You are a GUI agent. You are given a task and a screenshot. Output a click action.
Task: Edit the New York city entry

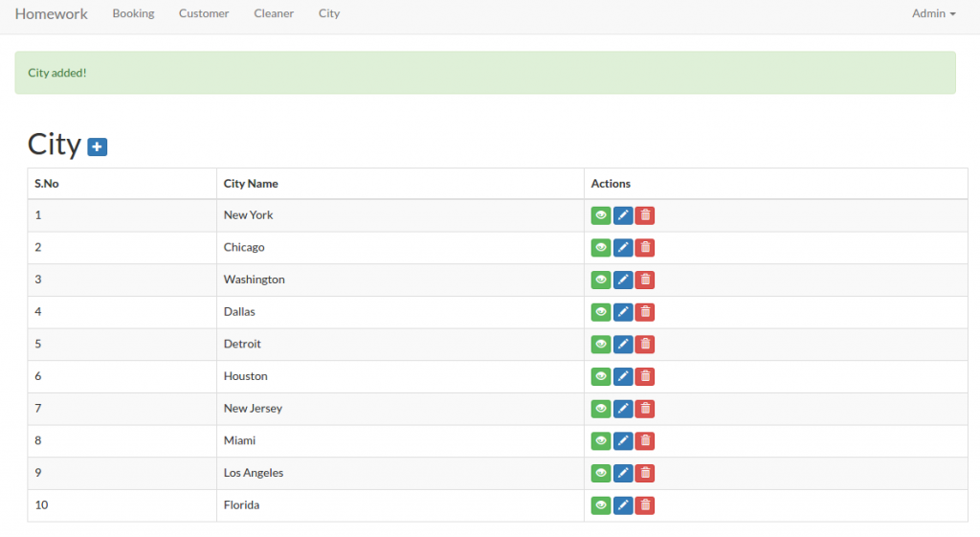click(623, 215)
